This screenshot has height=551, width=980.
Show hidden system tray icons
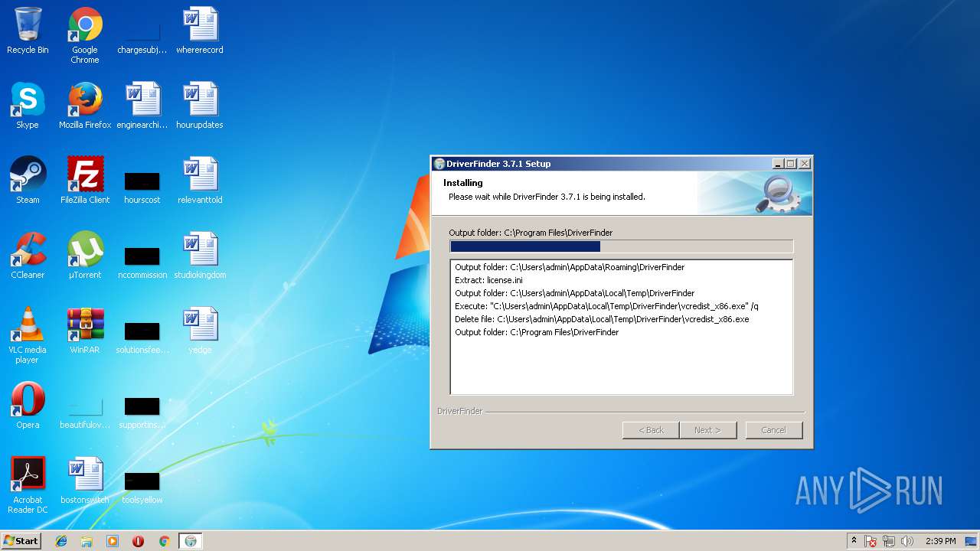pyautogui.click(x=854, y=541)
